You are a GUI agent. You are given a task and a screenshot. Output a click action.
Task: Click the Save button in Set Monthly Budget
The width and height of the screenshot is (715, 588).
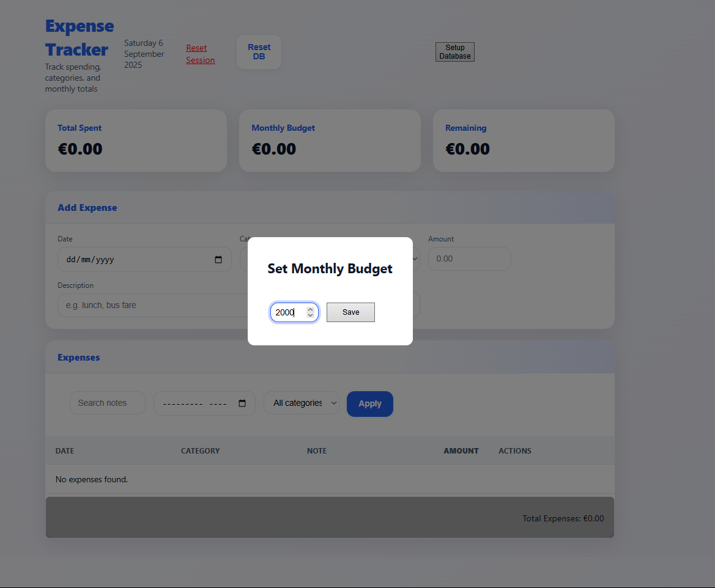pos(350,312)
